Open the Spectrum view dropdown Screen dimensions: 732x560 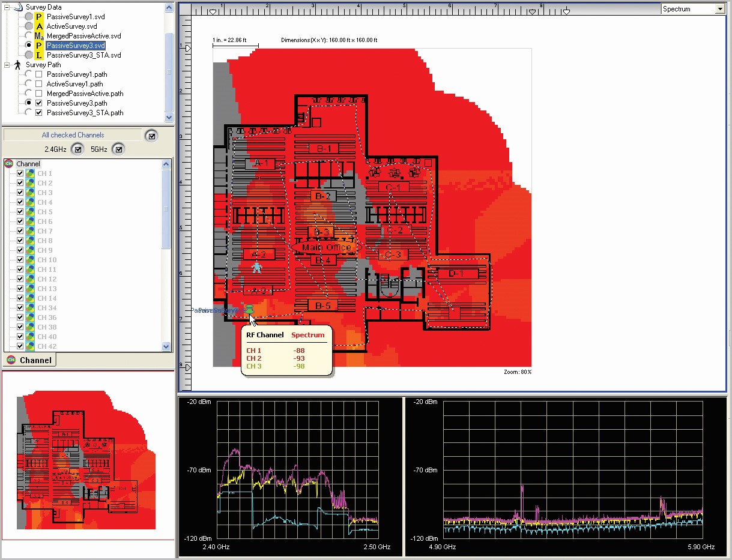(719, 9)
